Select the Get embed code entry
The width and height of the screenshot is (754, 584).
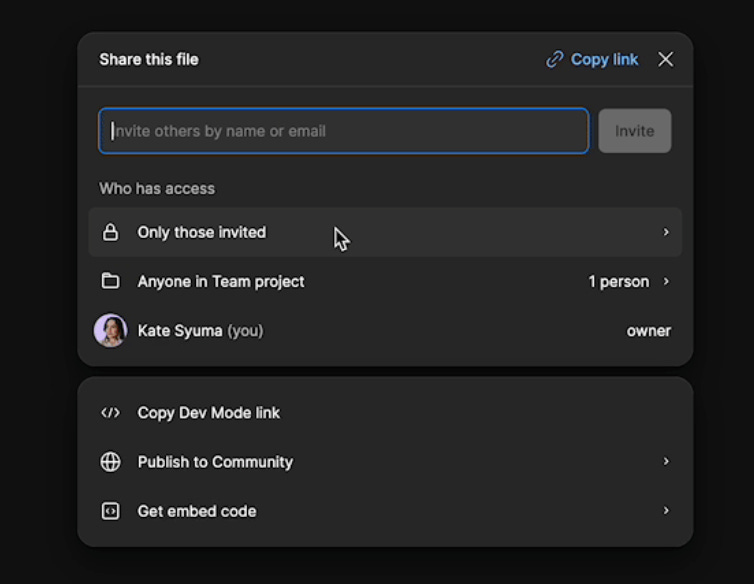pos(197,511)
